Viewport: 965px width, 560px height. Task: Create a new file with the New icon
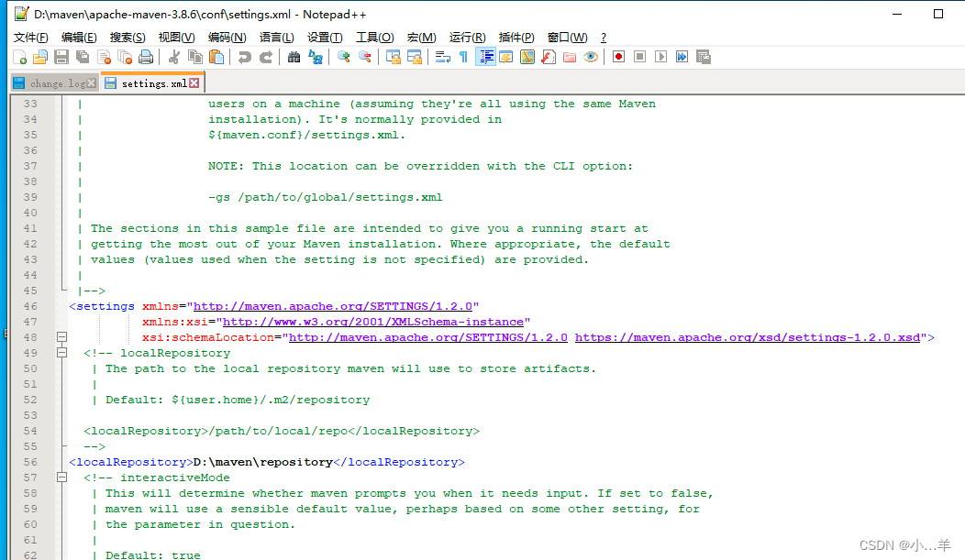pos(19,57)
